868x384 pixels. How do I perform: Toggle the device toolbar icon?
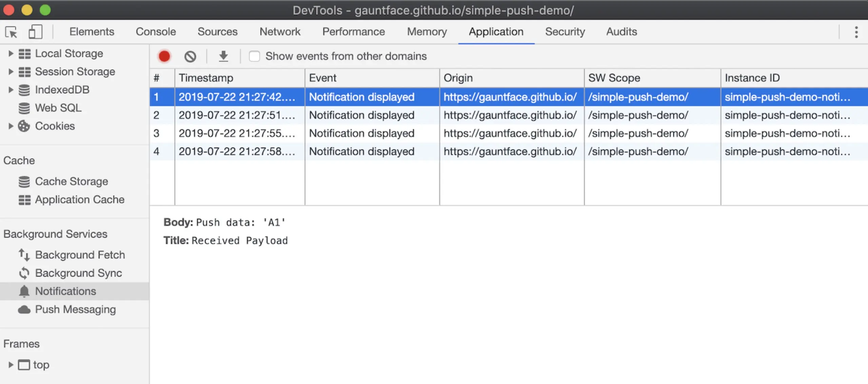35,32
